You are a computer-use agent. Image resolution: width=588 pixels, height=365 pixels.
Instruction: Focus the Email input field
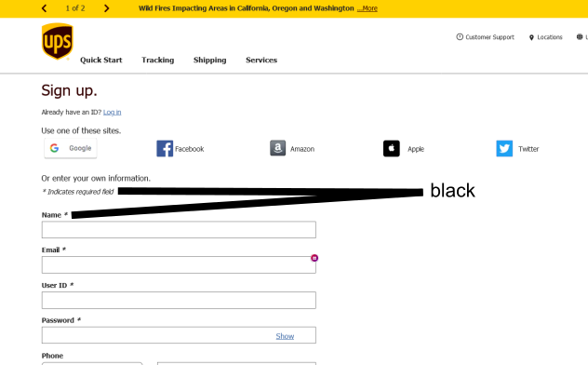[179, 264]
